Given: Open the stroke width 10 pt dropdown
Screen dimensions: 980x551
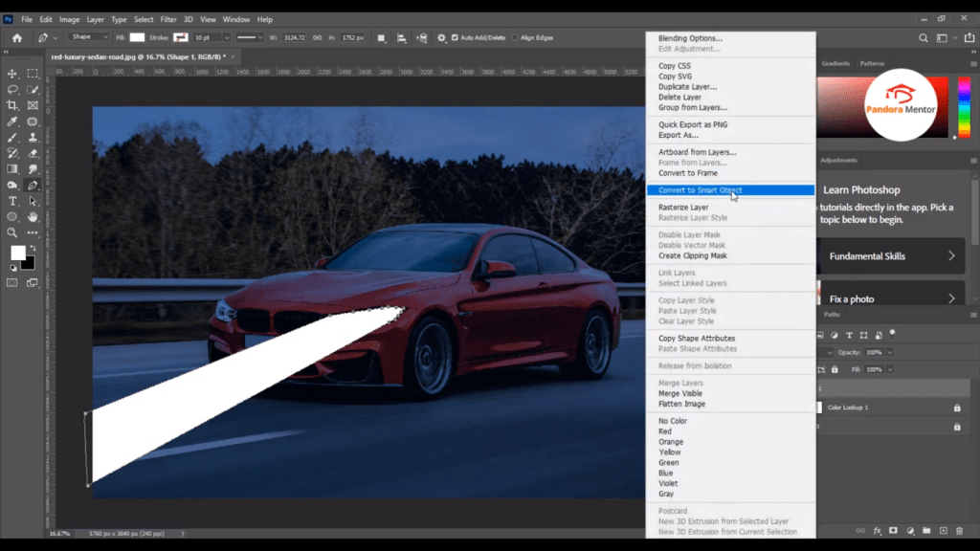Looking at the screenshot, I should tap(211, 37).
